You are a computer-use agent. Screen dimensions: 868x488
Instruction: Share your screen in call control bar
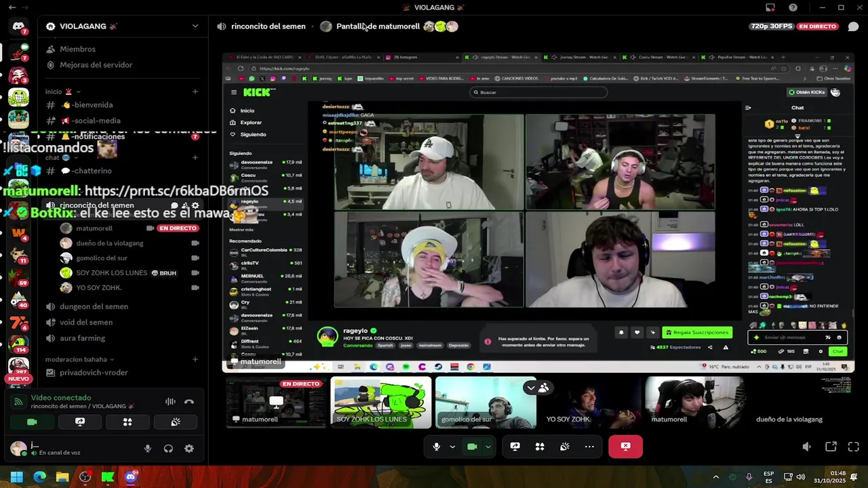[515, 447]
